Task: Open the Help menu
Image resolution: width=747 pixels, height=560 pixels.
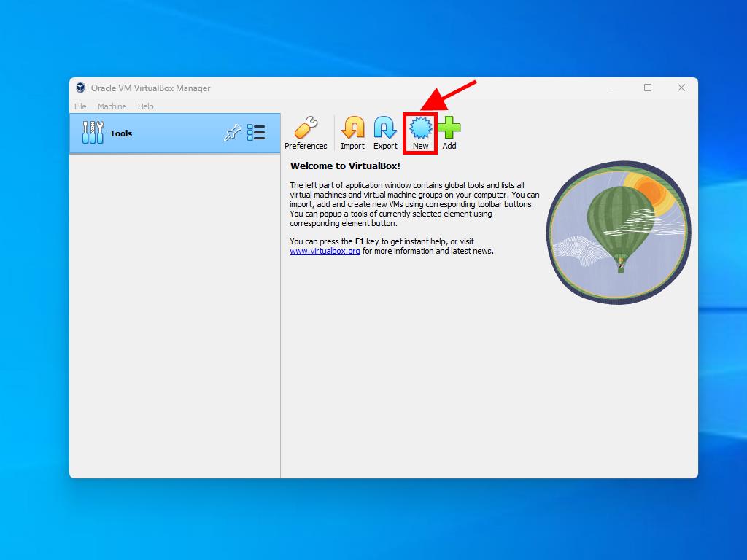Action: click(145, 106)
